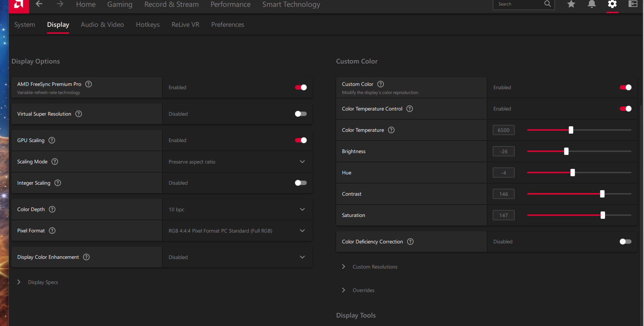Open the Audio & Video tab
The image size is (644, 326).
coord(102,25)
